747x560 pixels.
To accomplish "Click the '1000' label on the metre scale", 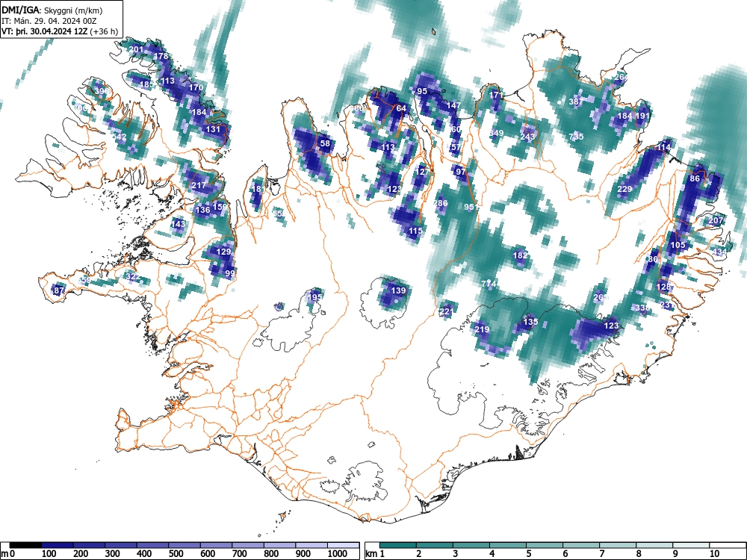I will (x=338, y=554).
